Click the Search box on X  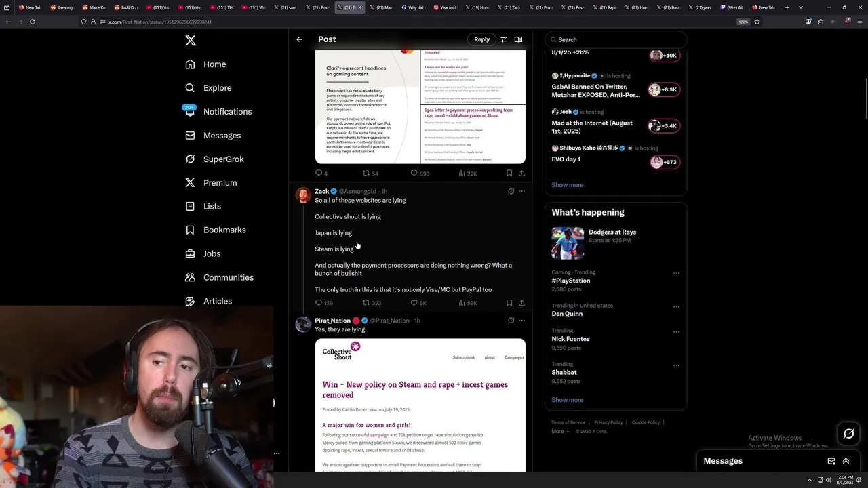point(616,39)
